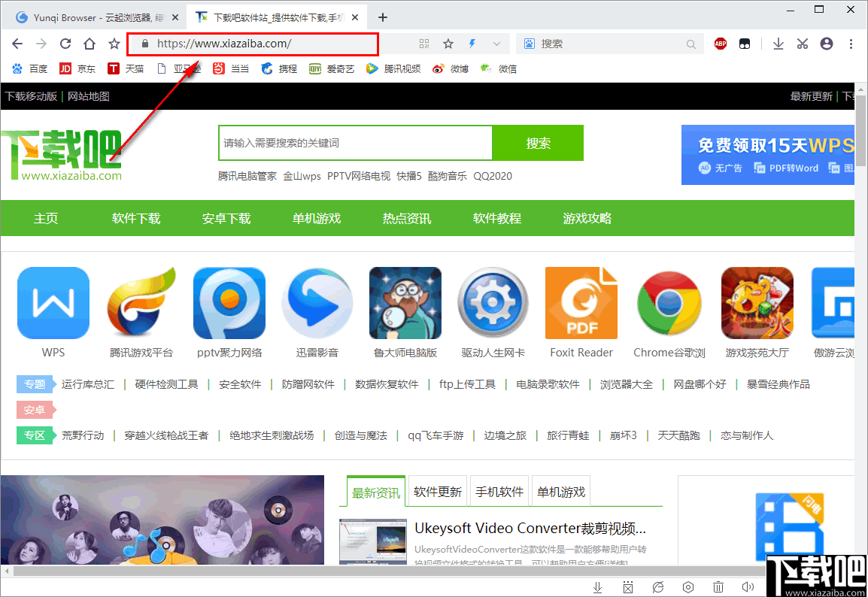This screenshot has height=597, width=868.
Task: Open the downloads manager in the toolbar
Action: 778,44
